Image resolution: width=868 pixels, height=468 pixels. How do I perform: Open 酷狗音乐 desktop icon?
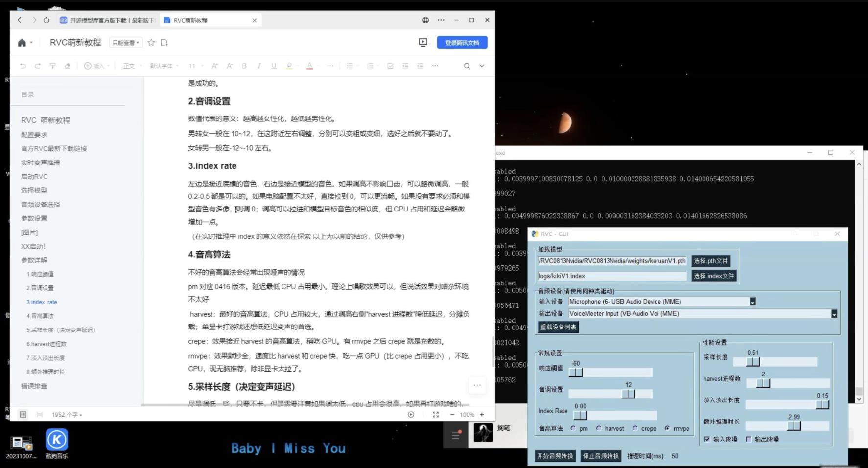(x=57, y=440)
